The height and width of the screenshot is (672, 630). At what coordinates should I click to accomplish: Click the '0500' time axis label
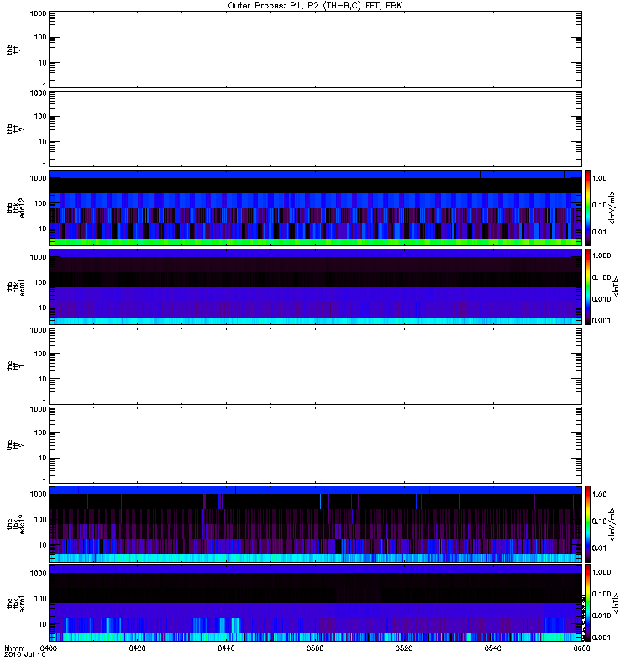315,648
